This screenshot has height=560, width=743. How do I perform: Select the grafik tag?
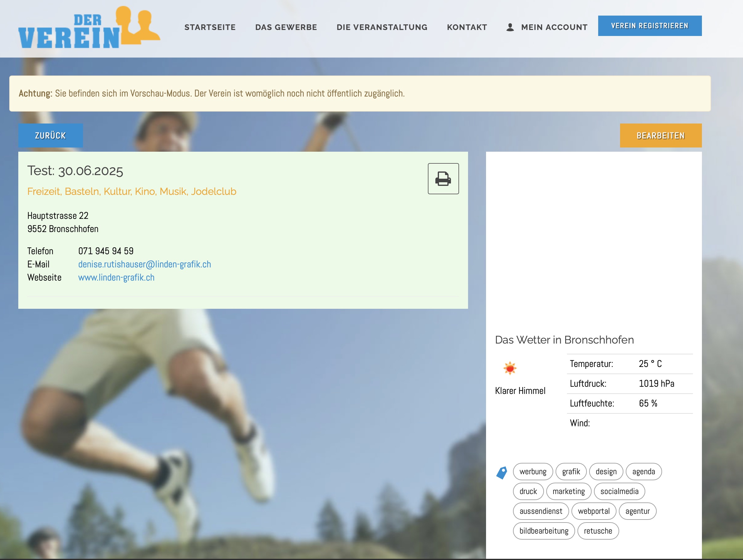[571, 472]
